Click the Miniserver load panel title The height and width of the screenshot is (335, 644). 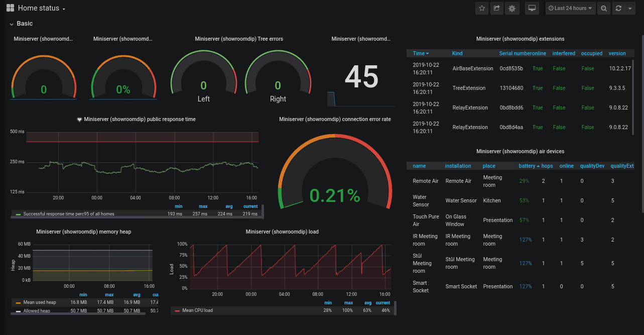coord(282,232)
